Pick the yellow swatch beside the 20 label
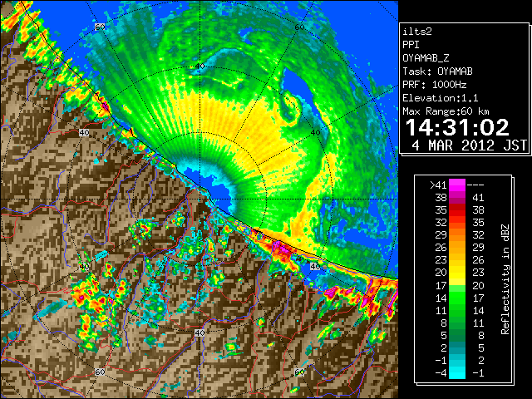 (456, 273)
